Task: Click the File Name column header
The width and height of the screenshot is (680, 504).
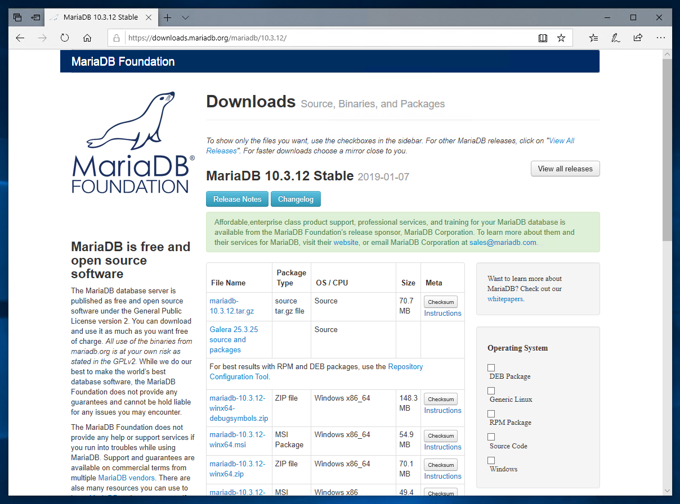Action: coord(228,283)
